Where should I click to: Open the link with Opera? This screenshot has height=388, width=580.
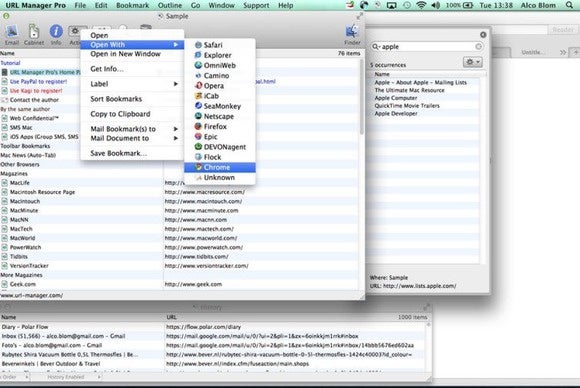[x=220, y=85]
